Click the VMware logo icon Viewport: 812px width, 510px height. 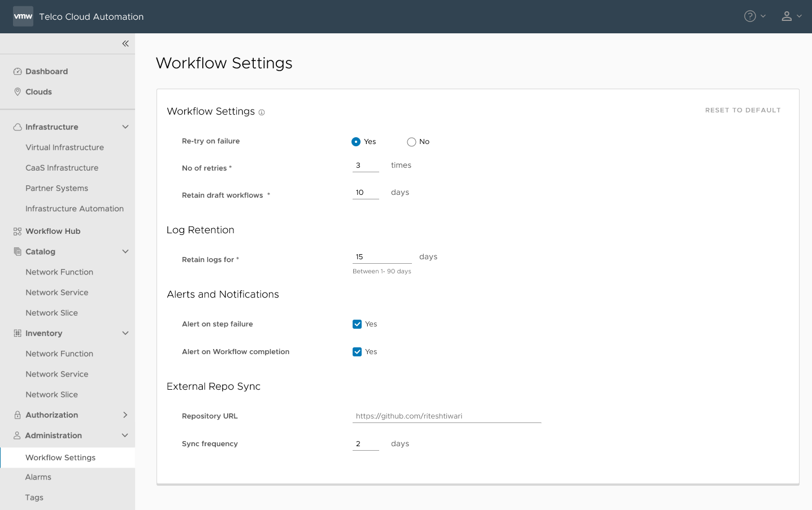coord(23,16)
